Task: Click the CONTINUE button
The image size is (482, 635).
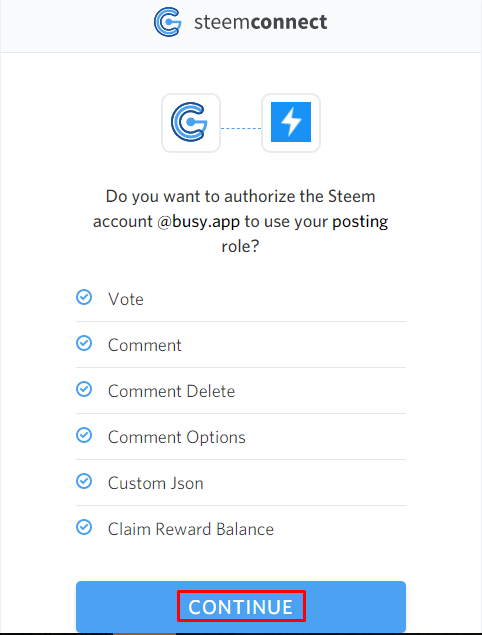Action: (241, 607)
